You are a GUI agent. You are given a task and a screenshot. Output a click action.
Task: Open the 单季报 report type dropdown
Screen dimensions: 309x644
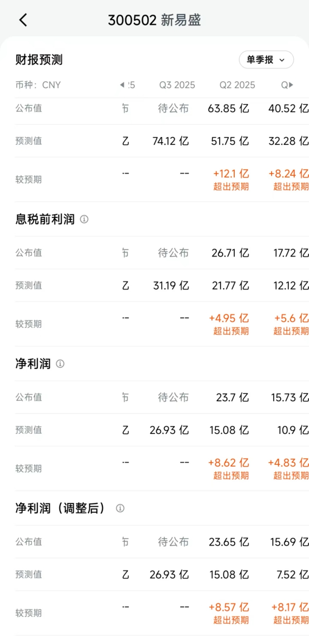tap(266, 60)
